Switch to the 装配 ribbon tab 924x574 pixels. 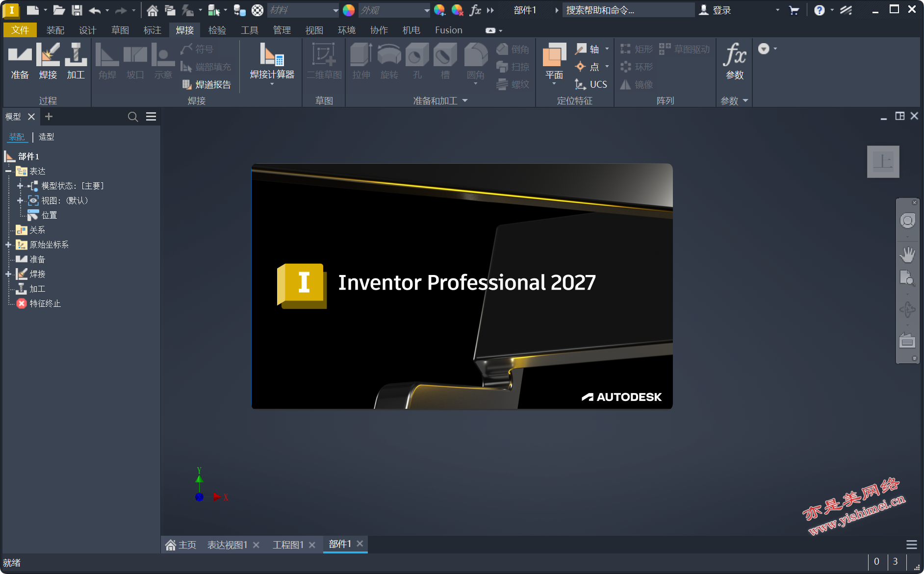click(55, 30)
